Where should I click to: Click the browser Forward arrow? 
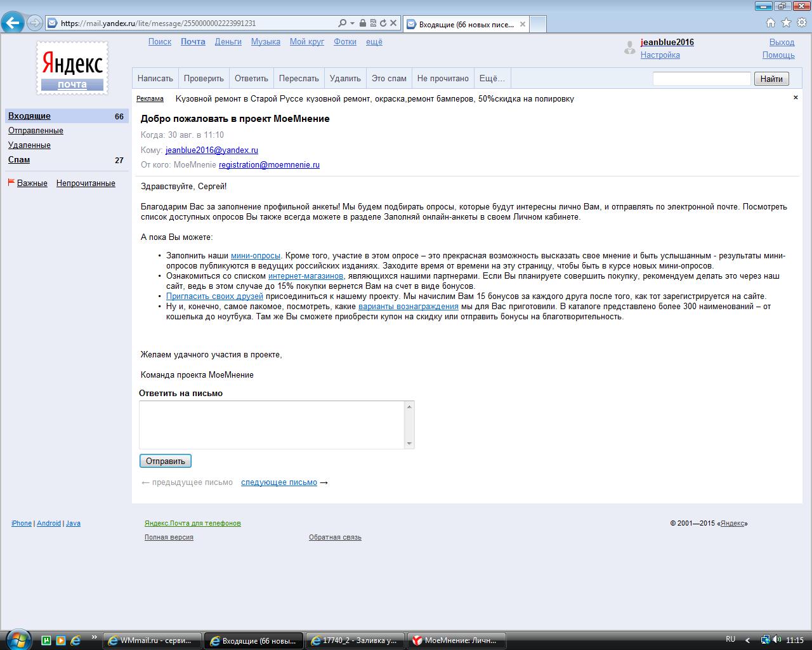pyautogui.click(x=34, y=23)
